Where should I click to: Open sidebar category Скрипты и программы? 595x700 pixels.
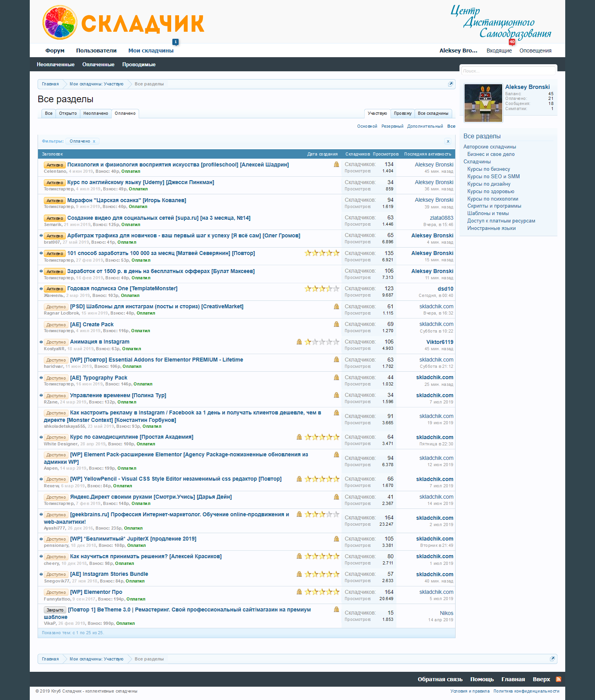click(494, 206)
